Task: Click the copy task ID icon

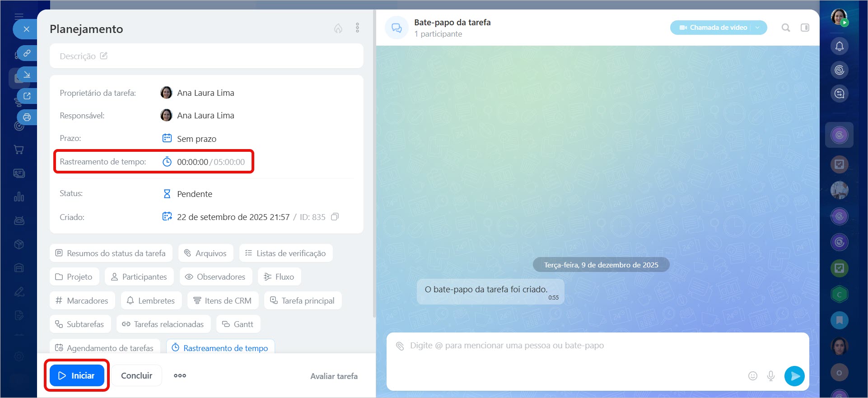Action: (x=335, y=217)
